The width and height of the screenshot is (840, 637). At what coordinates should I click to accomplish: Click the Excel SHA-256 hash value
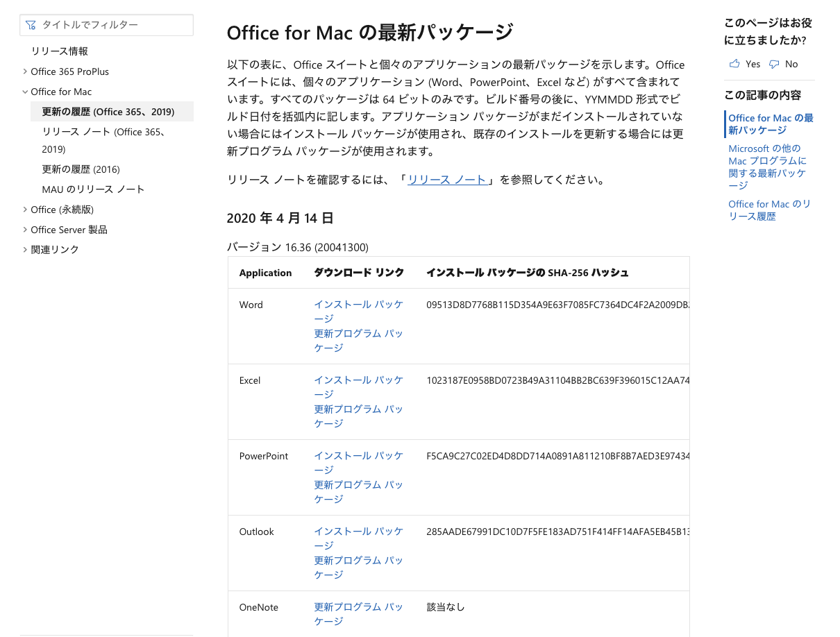pos(558,380)
